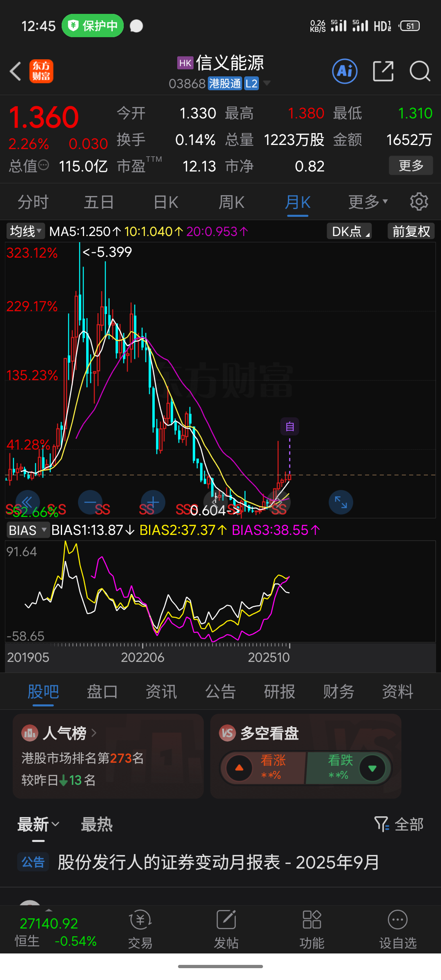Switch to the 财务 tab
Image resolution: width=441 pixels, height=980 pixels.
(x=339, y=692)
